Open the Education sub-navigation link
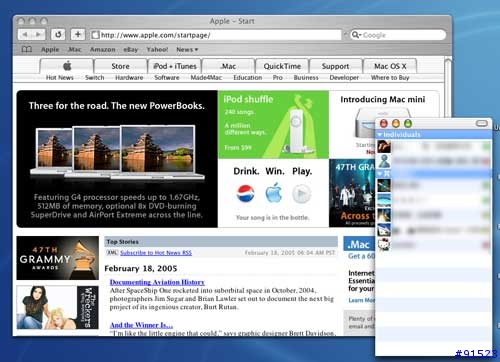This screenshot has height=362, width=500. pyautogui.click(x=248, y=77)
